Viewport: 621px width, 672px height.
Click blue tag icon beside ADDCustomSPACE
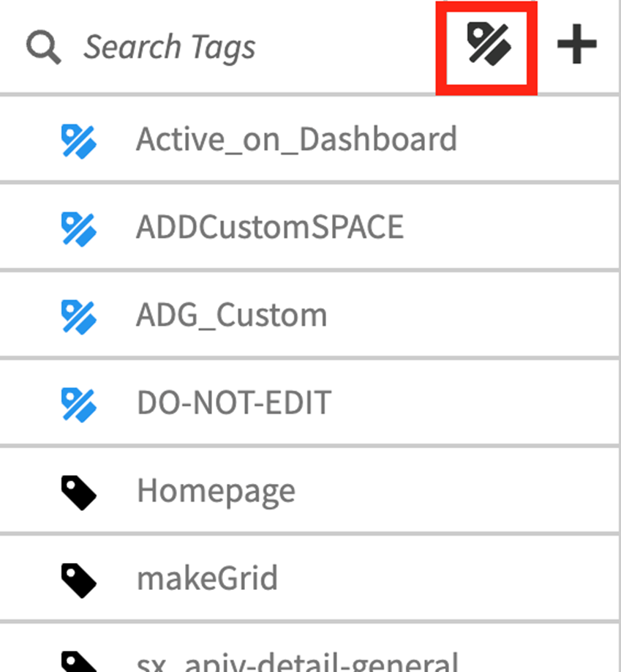coord(79,229)
